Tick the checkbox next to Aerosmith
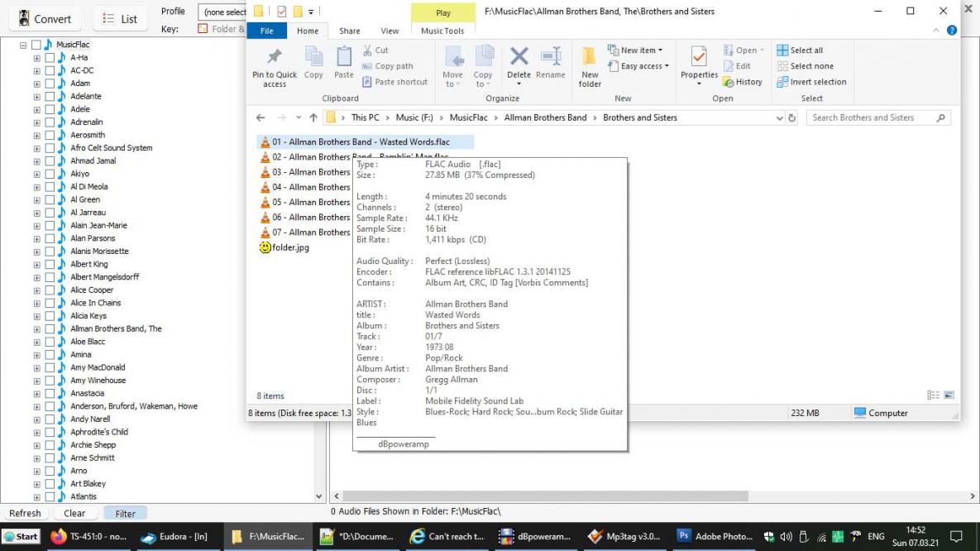Viewport: 980px width, 551px height. [x=50, y=135]
